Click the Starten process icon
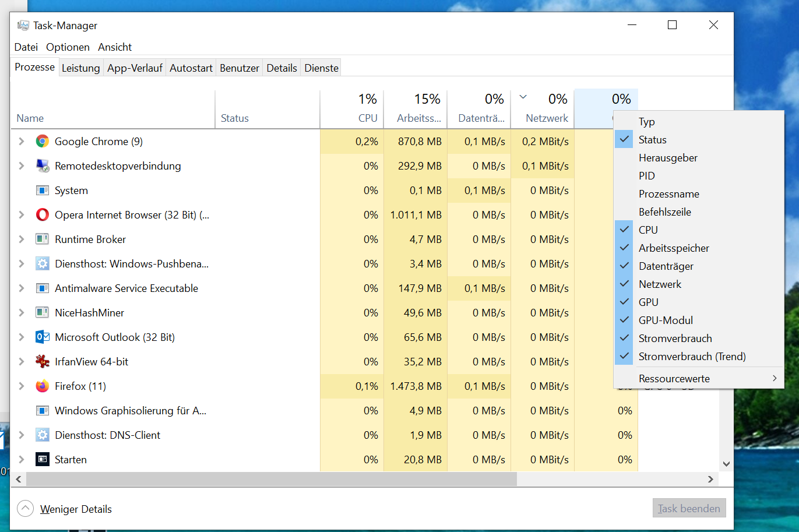 tap(43, 460)
